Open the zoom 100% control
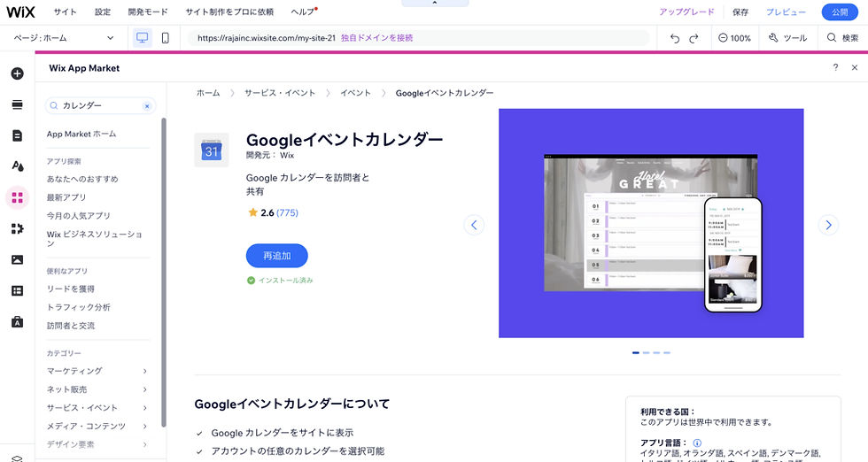The image size is (868, 462). [x=734, y=38]
